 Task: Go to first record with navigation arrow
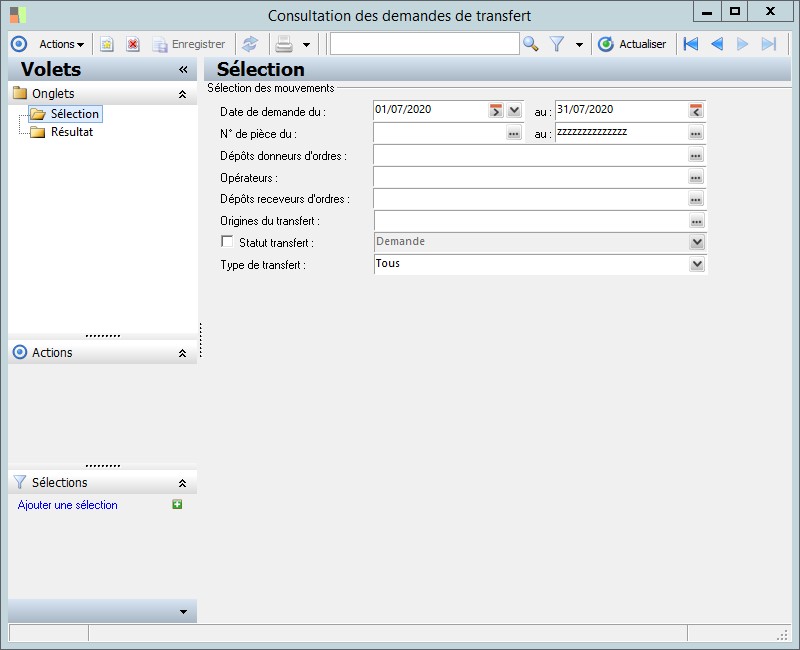click(690, 44)
